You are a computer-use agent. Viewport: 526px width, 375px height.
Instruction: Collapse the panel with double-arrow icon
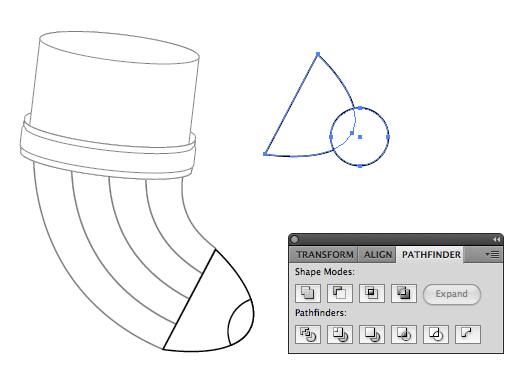pyautogui.click(x=496, y=239)
